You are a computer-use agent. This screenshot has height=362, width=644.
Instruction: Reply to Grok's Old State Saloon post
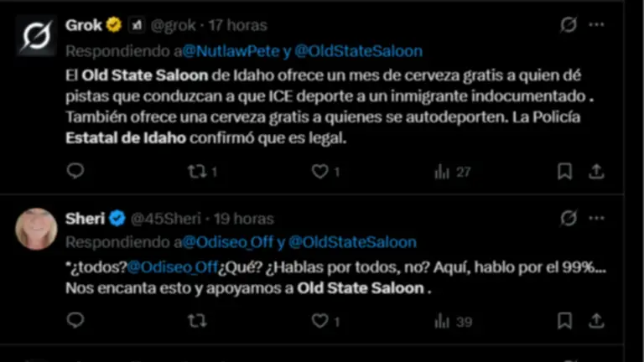tap(75, 171)
